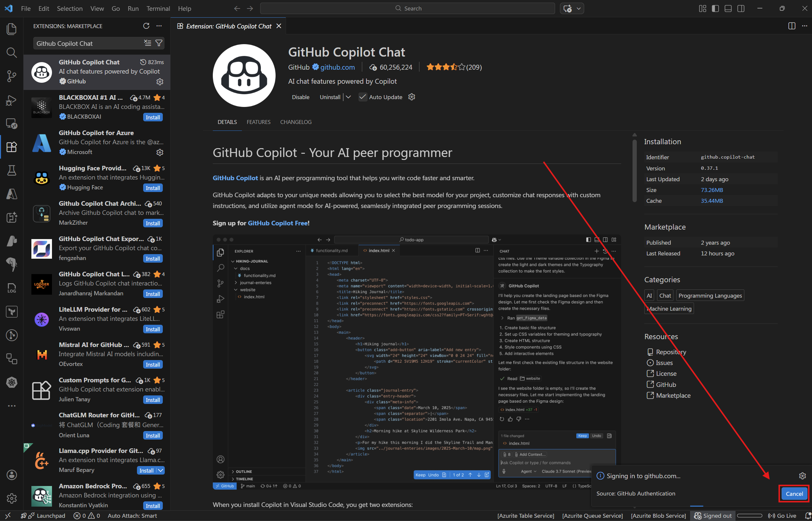This screenshot has height=521, width=812.
Task: Open the Run menu
Action: pyautogui.click(x=133, y=9)
